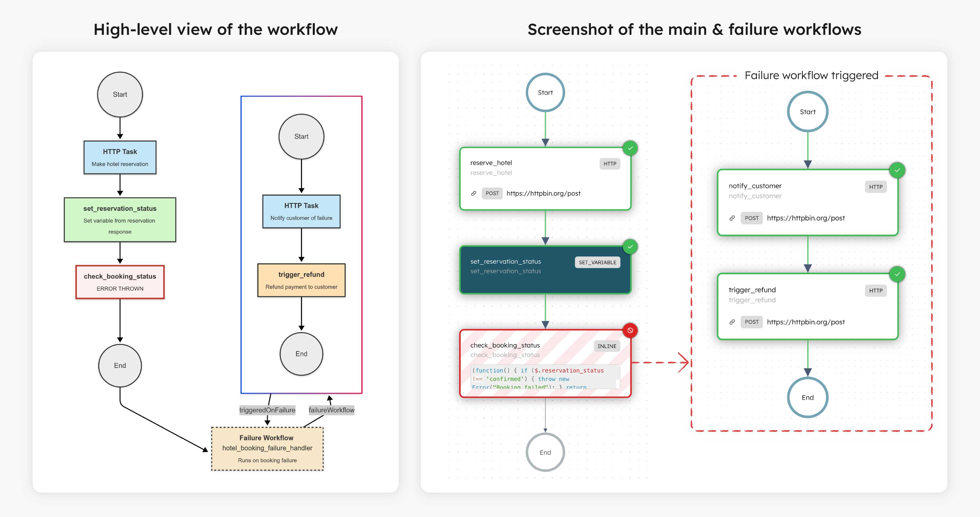Click dashed Failure Workflow handler box

267,449
